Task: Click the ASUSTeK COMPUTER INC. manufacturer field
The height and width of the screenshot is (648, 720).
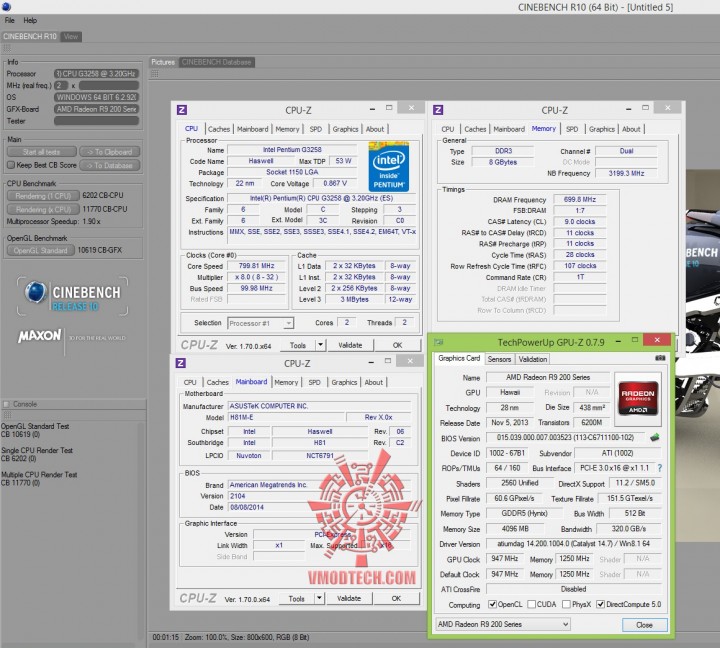Action: (320, 406)
